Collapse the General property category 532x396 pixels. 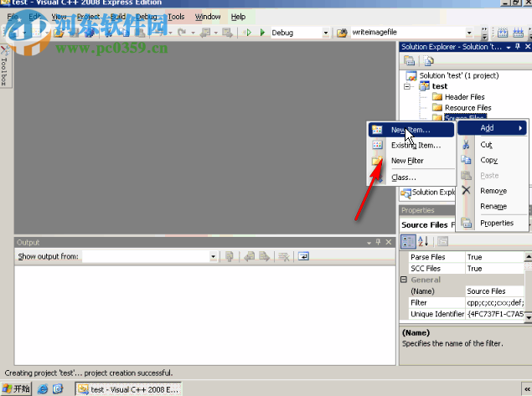(x=404, y=280)
